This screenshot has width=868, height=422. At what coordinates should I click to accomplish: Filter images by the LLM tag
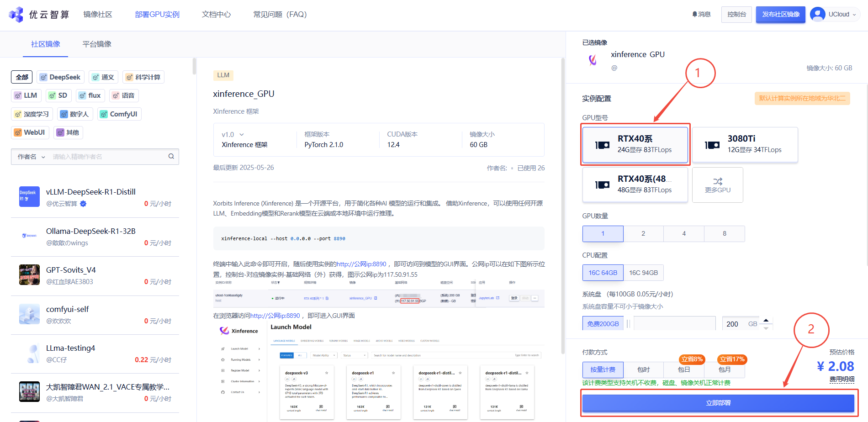click(x=26, y=95)
